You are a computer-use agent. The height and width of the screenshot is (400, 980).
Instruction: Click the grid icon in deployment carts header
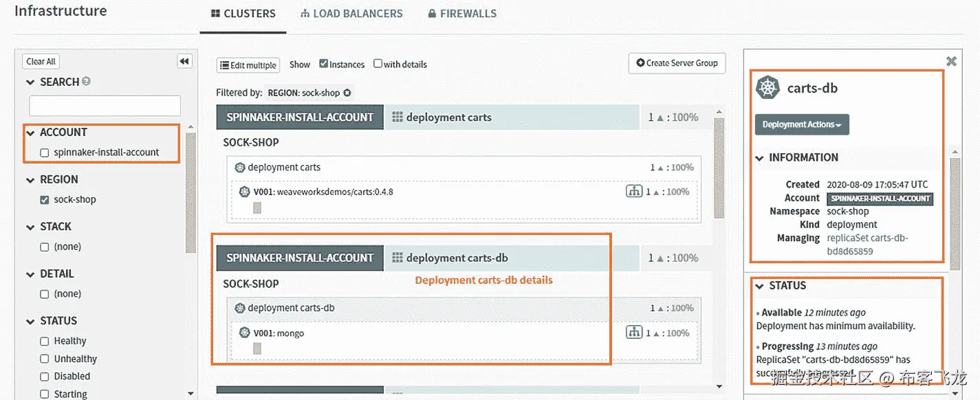coord(398,117)
